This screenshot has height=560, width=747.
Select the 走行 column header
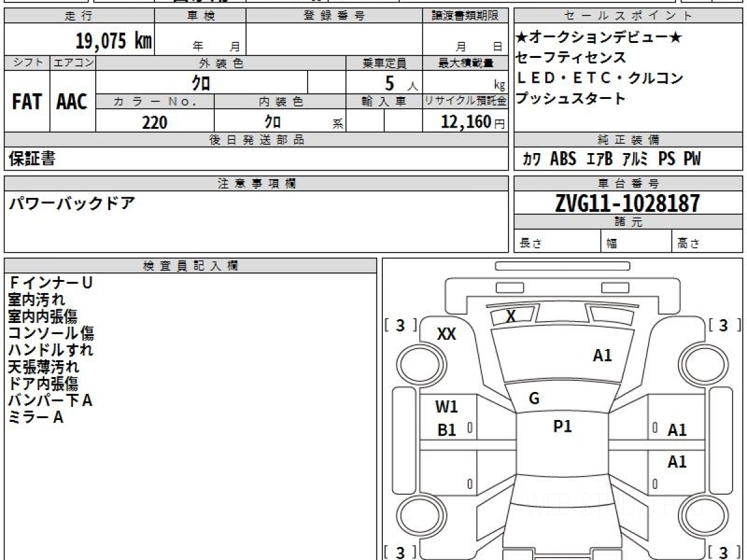(78, 16)
